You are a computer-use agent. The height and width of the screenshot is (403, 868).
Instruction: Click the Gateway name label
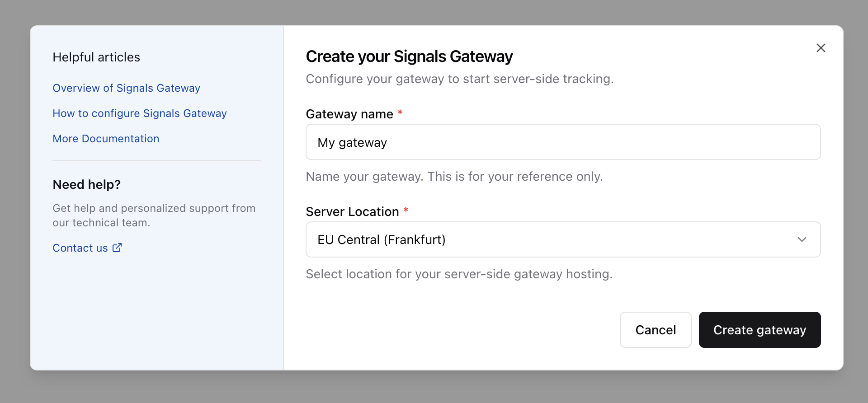[x=349, y=114]
